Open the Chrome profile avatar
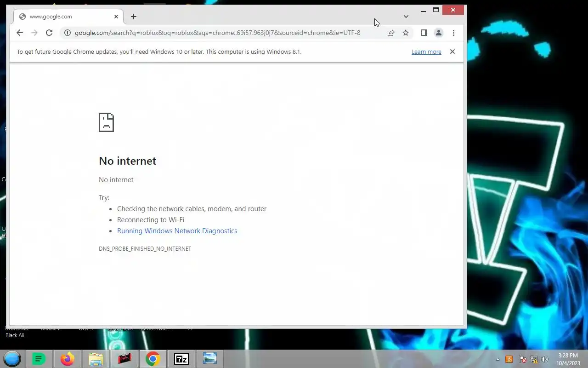Image resolution: width=588 pixels, height=368 pixels. [x=439, y=33]
